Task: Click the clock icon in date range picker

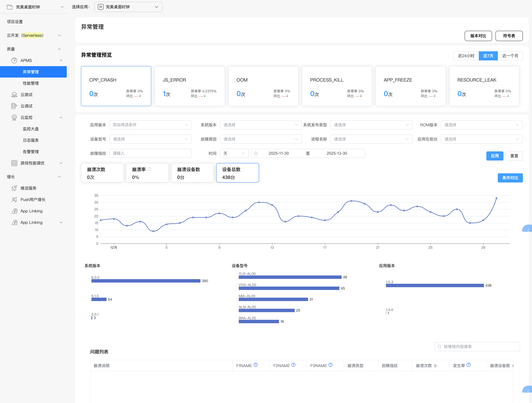Action: 256,153
